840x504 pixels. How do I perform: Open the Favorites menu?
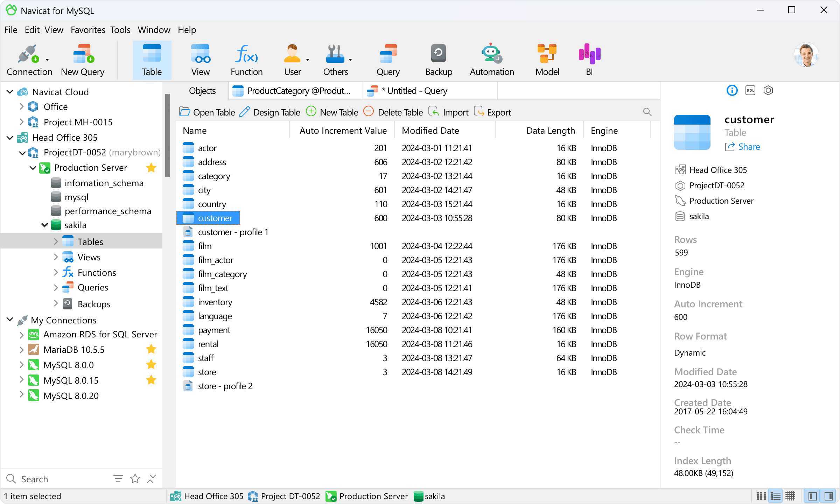pyautogui.click(x=88, y=30)
